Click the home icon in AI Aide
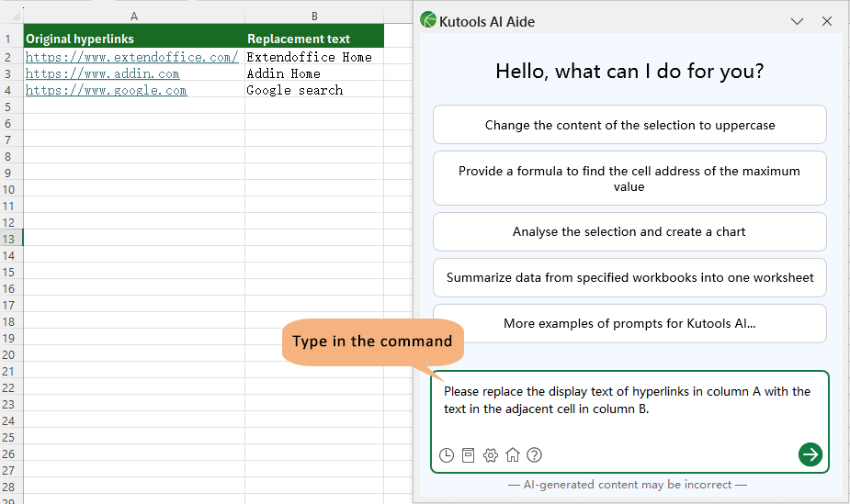 [x=513, y=454]
